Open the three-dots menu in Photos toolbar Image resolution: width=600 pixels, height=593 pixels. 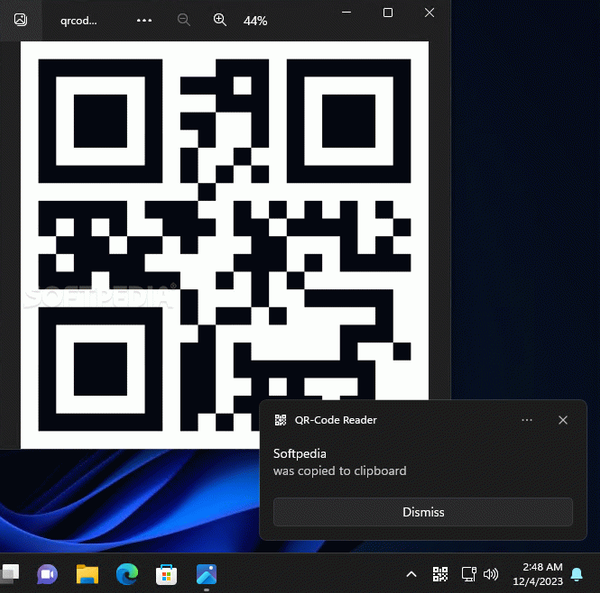(x=144, y=20)
